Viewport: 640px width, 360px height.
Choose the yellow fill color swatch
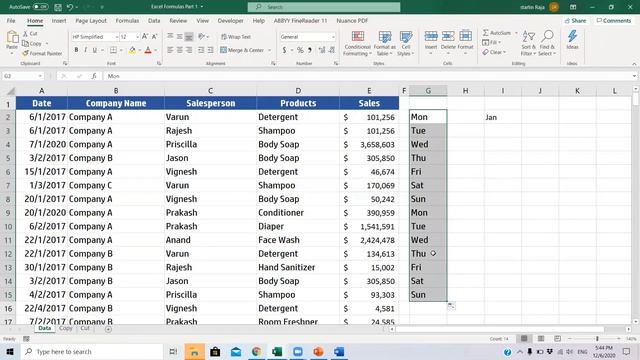point(132,50)
